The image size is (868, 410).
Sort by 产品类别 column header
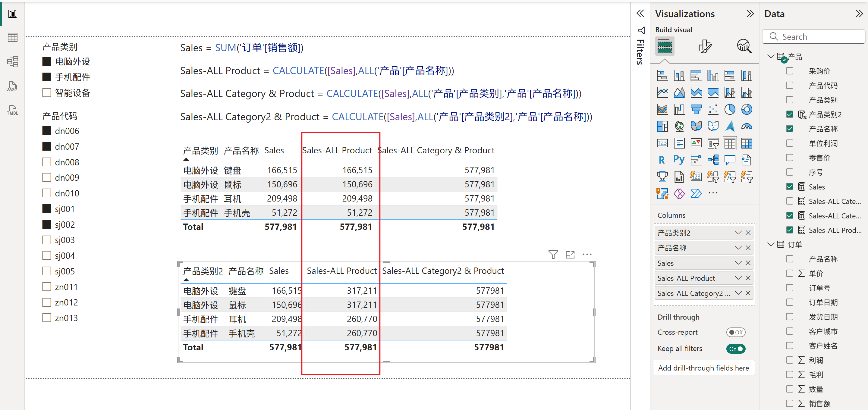click(200, 150)
